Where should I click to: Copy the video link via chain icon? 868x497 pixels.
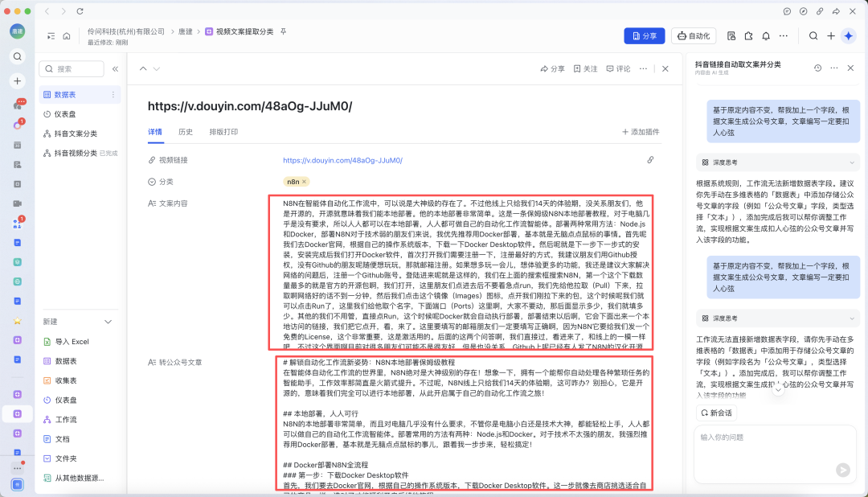pyautogui.click(x=650, y=160)
